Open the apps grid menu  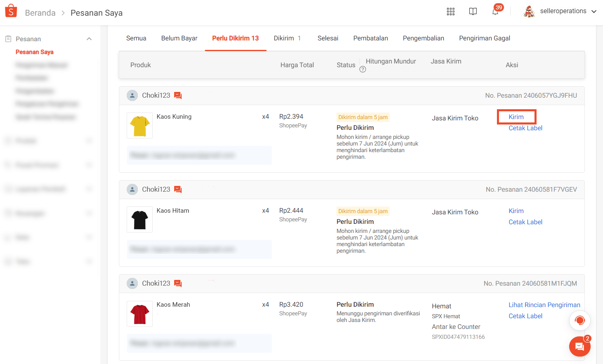click(x=451, y=12)
